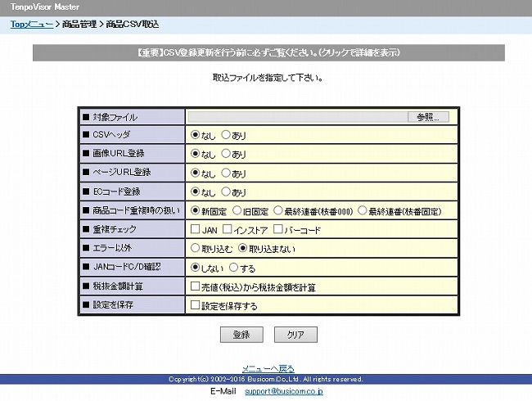The width and height of the screenshot is (532, 401).
Task: Select しない for JANコードC/D確認
Action: (x=195, y=268)
